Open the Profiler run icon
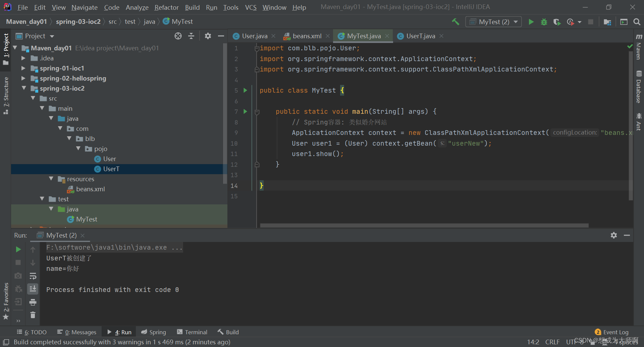The height and width of the screenshot is (347, 644). point(570,22)
